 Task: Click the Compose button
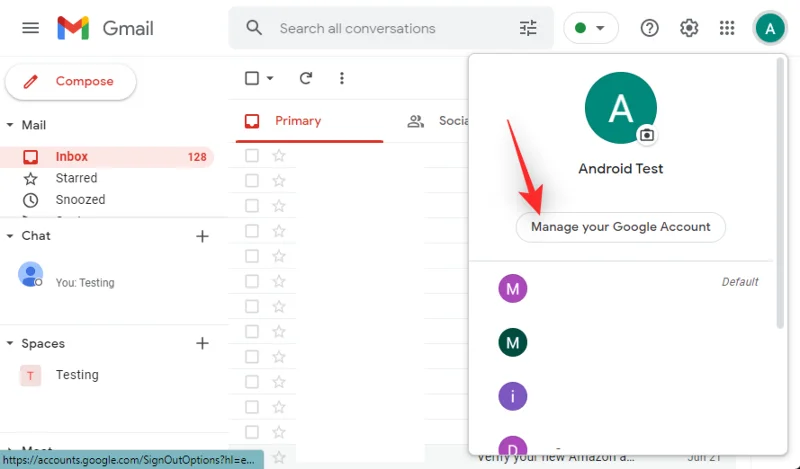click(x=70, y=81)
